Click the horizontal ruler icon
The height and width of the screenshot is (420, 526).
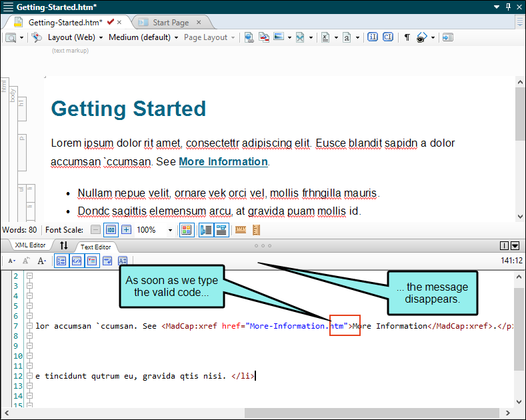241,230
